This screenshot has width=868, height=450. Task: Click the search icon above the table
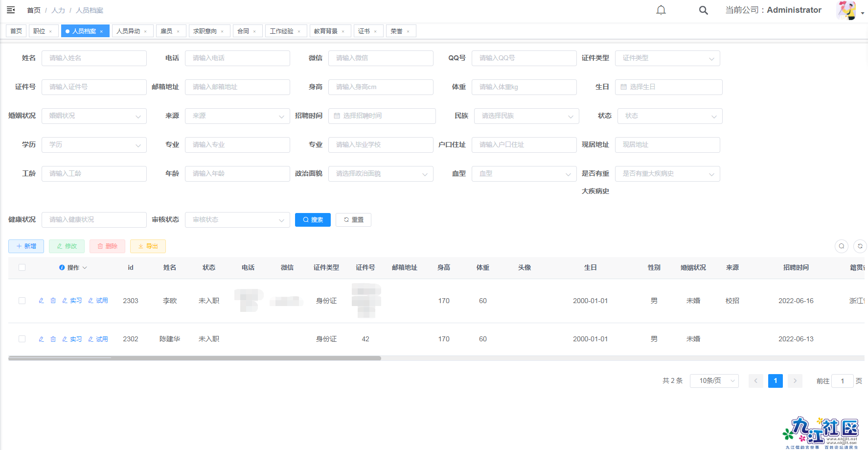point(841,246)
